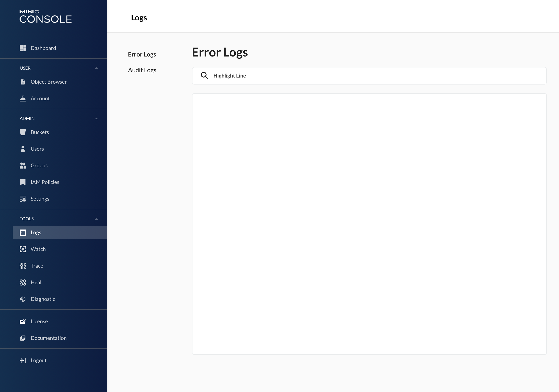Screen dimensions: 559x392
Task: Click the Diagnostic icon
Action: 23,299
